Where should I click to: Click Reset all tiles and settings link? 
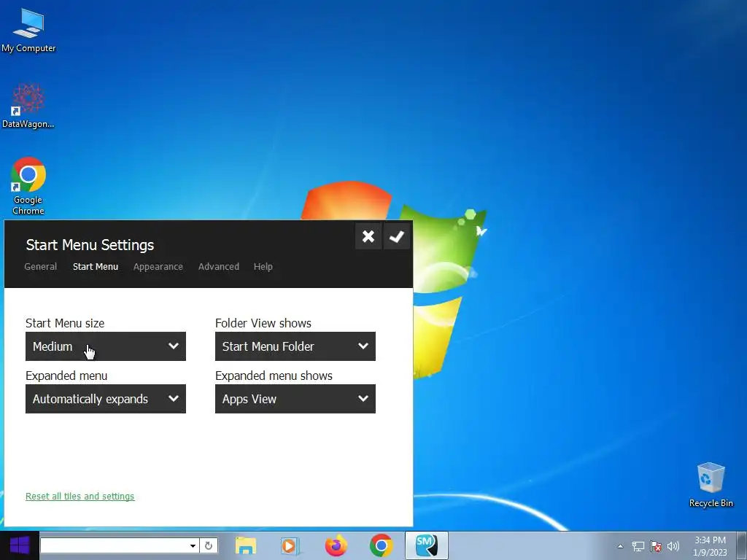coord(80,496)
